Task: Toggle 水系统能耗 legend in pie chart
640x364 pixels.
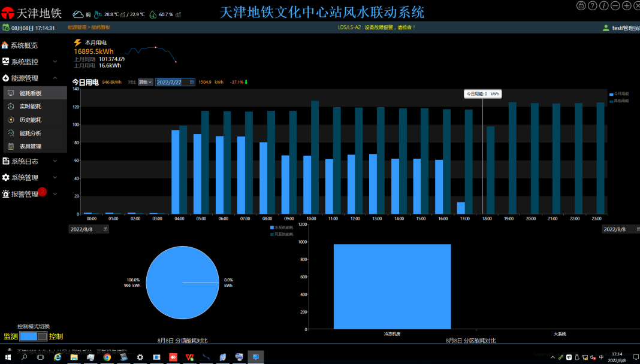Action: coord(282,228)
